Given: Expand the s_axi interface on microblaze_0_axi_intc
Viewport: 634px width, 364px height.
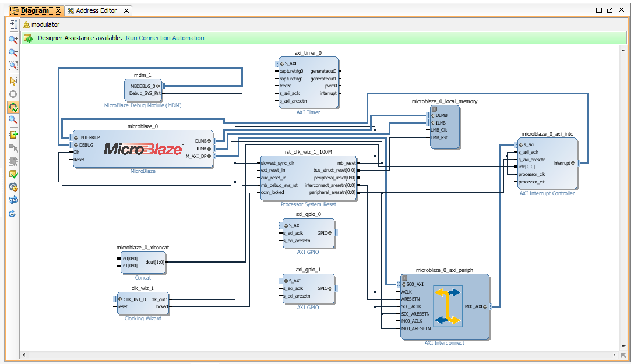Looking at the screenshot, I should [521, 144].
